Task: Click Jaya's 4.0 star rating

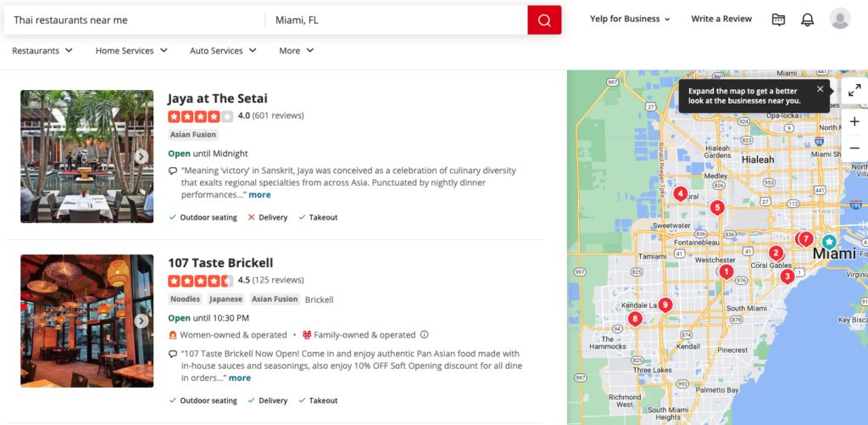Action: (200, 116)
